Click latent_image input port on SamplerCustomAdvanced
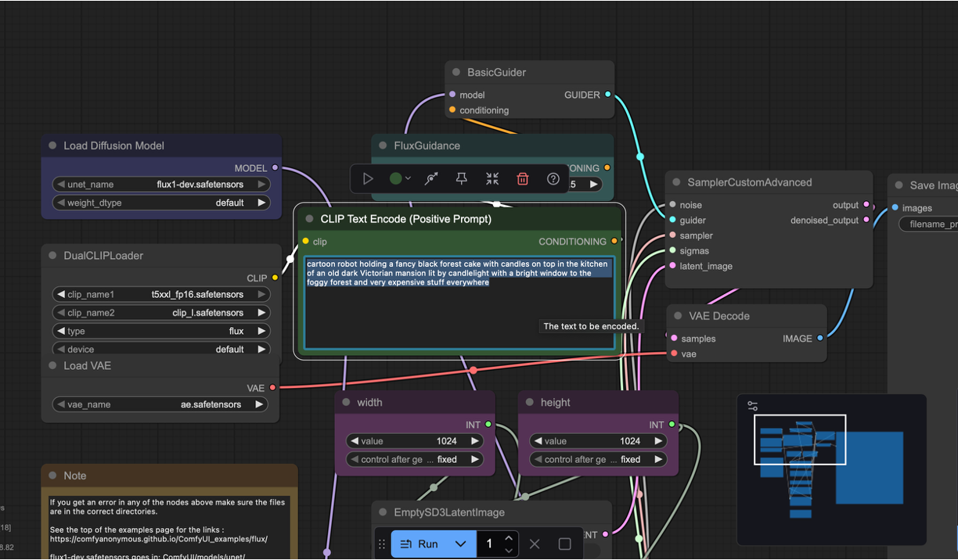 (x=672, y=266)
